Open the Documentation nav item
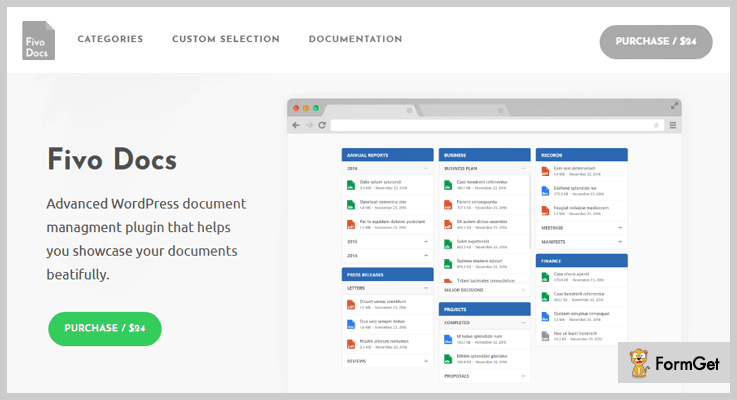The image size is (737, 400). [355, 39]
